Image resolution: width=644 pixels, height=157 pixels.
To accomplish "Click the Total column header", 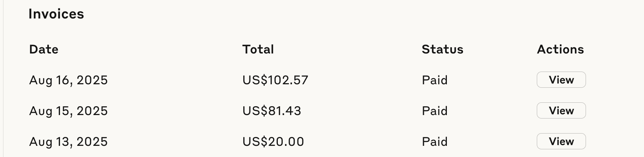I will tap(258, 49).
